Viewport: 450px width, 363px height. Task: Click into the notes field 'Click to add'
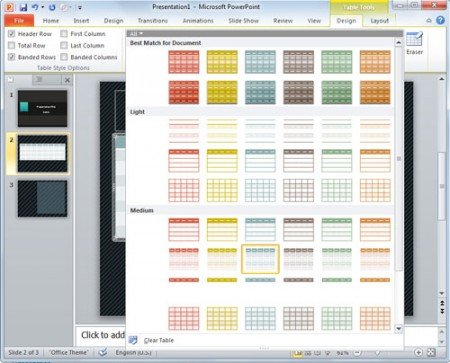tap(103, 335)
